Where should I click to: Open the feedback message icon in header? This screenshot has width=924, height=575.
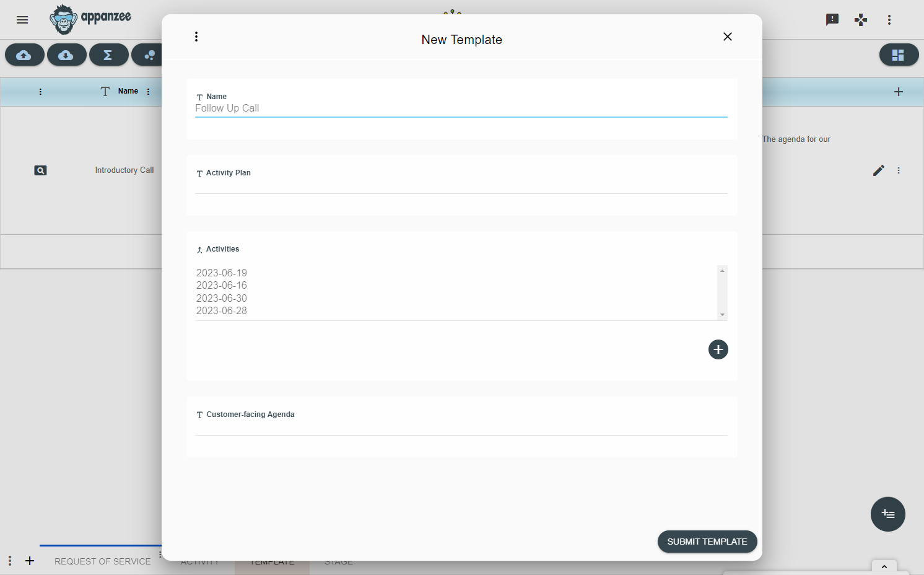(x=832, y=20)
